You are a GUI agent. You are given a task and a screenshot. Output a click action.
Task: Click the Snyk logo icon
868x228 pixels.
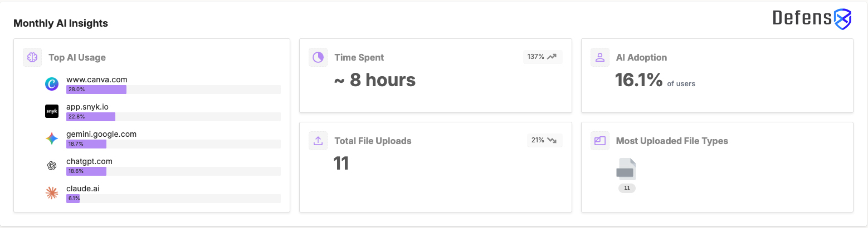point(52,111)
